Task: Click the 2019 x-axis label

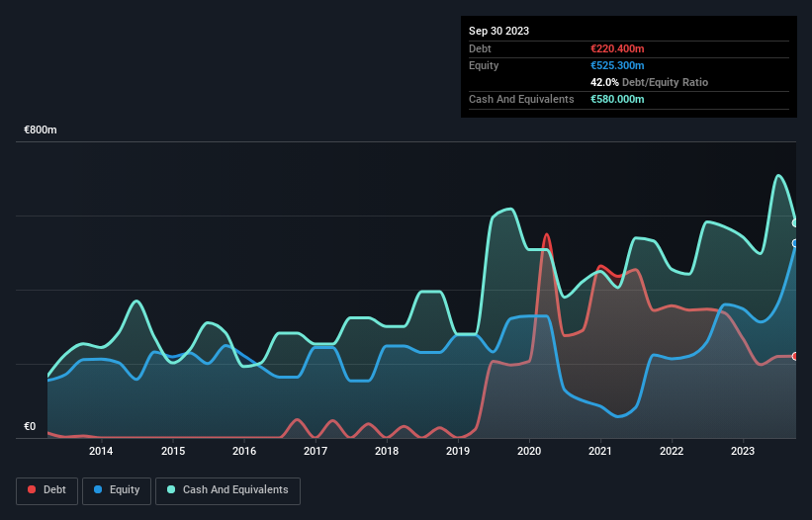Action: 458,451
